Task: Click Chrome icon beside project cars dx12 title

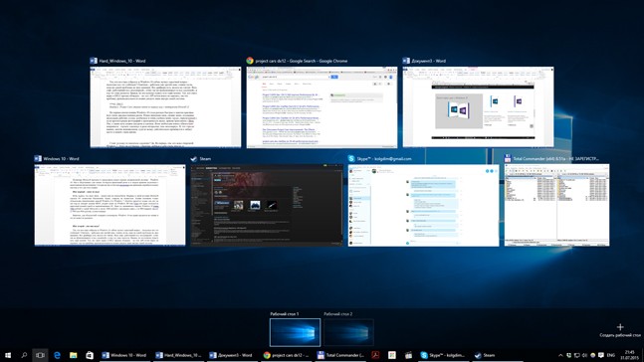Action: point(250,61)
